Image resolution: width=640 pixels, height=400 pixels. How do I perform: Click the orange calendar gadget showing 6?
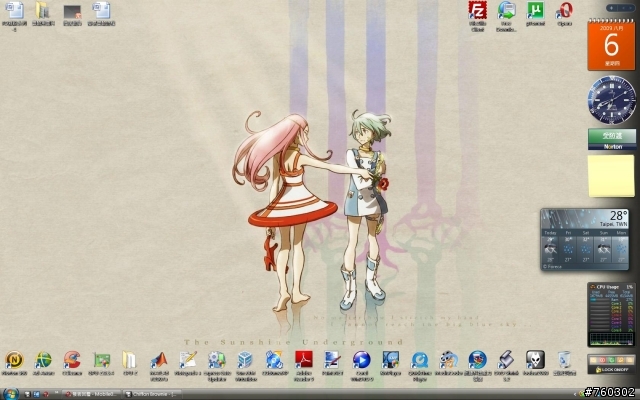point(611,45)
